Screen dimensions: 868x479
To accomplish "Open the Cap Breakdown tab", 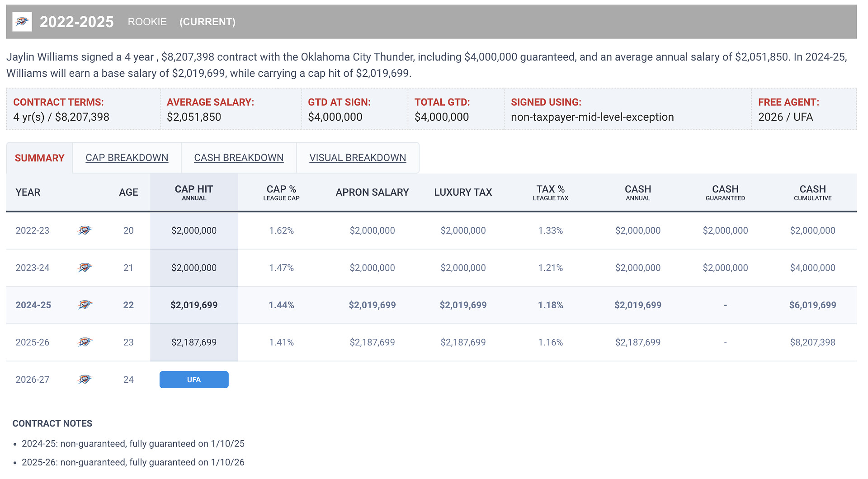I will point(127,158).
